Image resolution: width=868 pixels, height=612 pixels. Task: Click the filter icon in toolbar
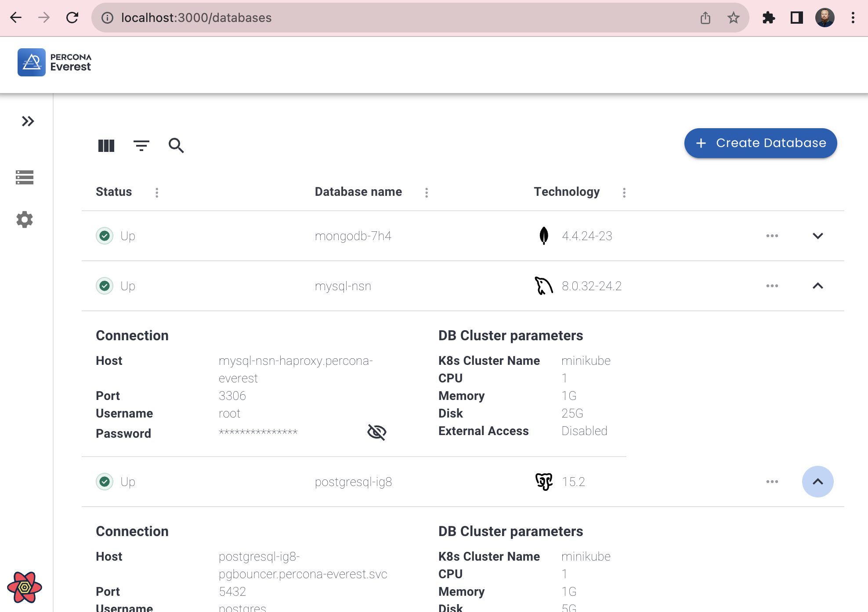coord(141,144)
